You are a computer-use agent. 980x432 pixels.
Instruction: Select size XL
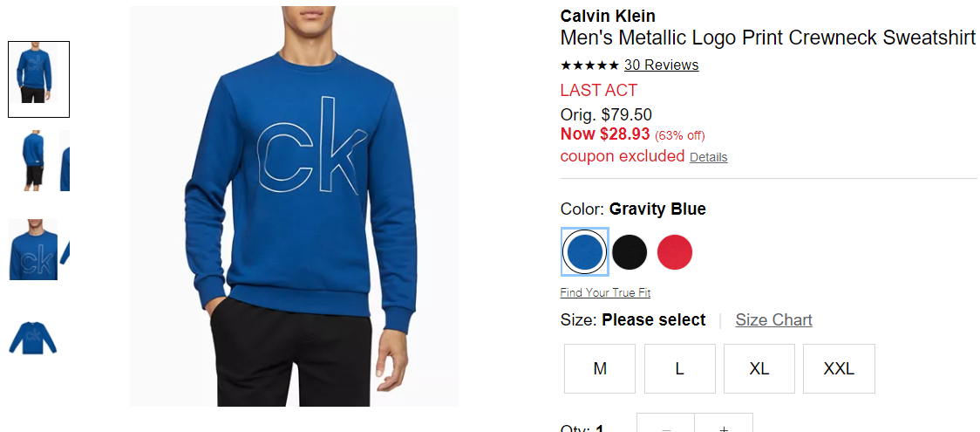tap(759, 369)
